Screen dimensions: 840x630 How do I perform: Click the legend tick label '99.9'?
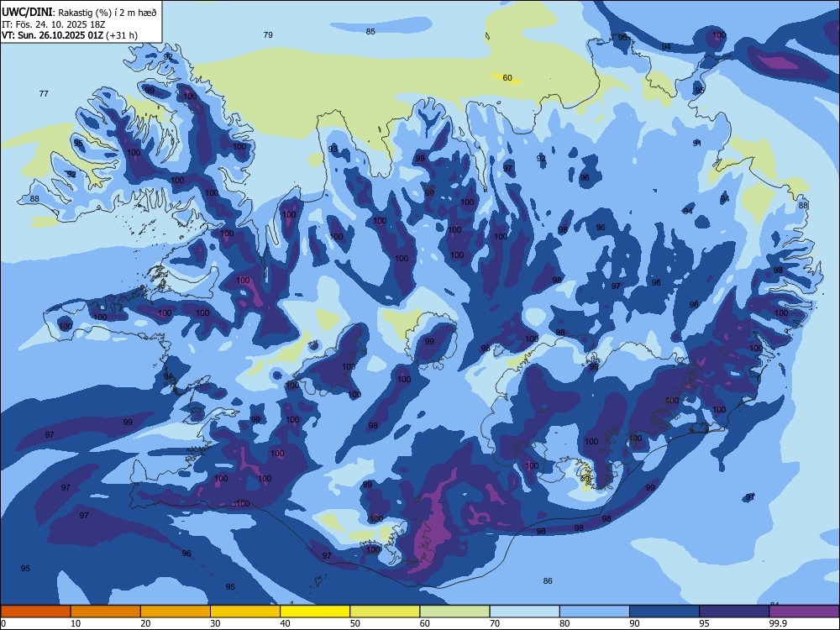pos(777,623)
